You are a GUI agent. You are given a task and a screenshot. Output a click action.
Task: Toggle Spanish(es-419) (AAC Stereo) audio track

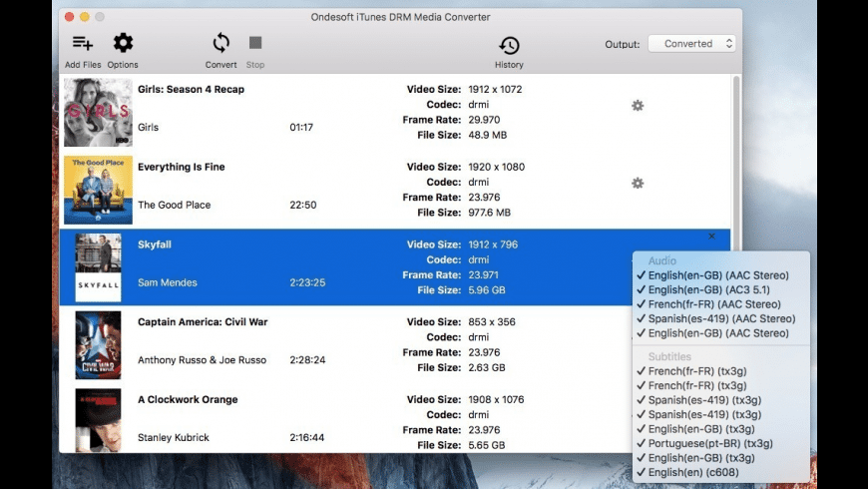tap(720, 318)
